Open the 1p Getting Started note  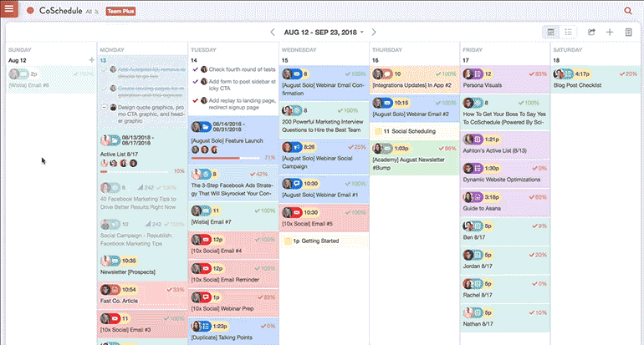coord(324,241)
